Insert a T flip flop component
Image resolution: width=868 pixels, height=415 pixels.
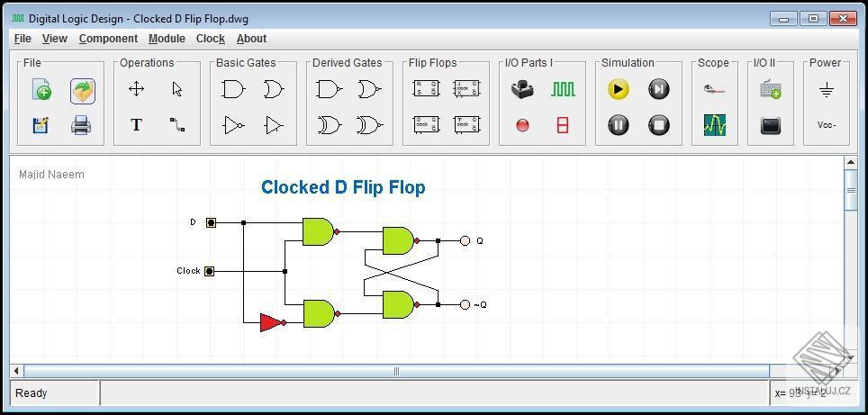click(x=466, y=124)
